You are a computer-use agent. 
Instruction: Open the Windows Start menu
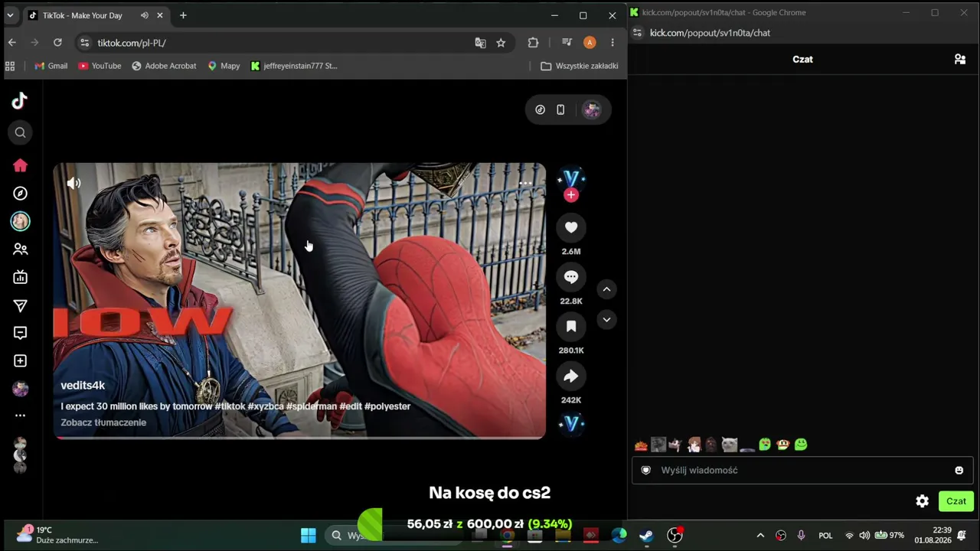pos(309,535)
